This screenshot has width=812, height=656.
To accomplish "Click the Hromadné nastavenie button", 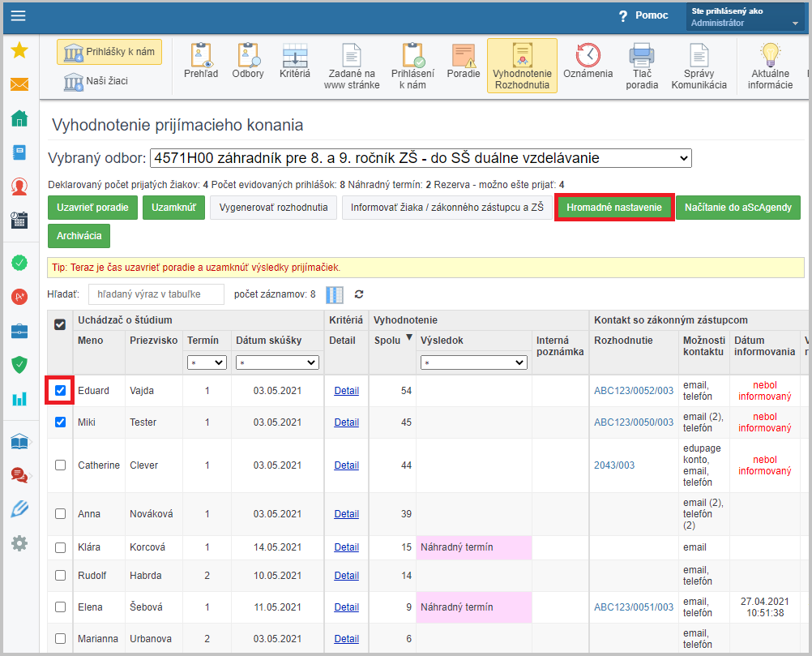I will pos(614,208).
